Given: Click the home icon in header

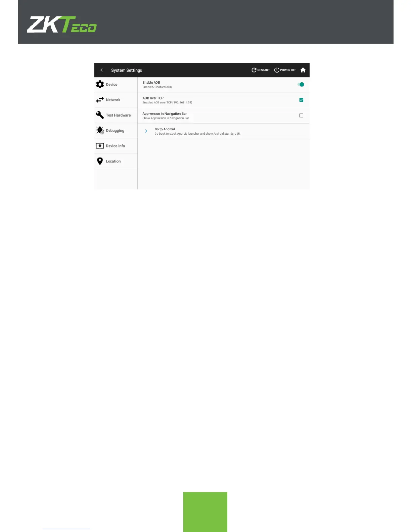Looking at the screenshot, I should pyautogui.click(x=303, y=70).
